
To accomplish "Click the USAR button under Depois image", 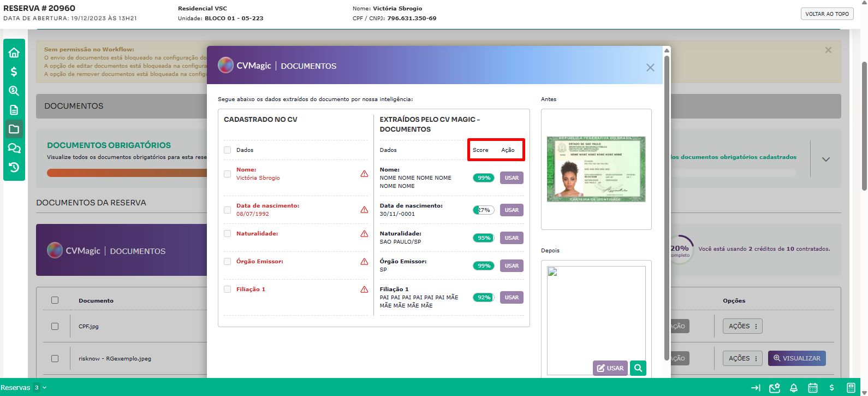I will coord(610,368).
